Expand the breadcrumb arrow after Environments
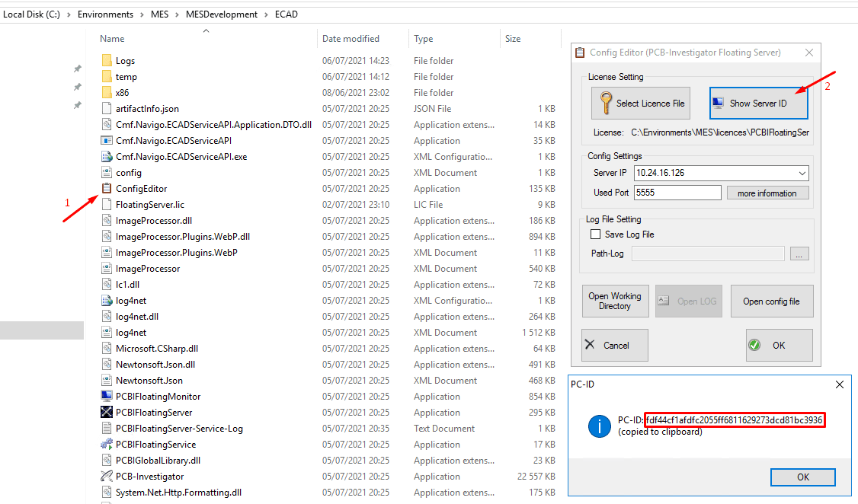Screen dimensions: 858x504 142,14
